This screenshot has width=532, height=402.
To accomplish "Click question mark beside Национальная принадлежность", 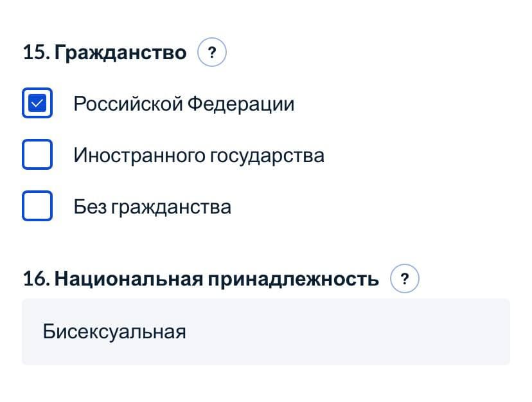I will 405,279.
